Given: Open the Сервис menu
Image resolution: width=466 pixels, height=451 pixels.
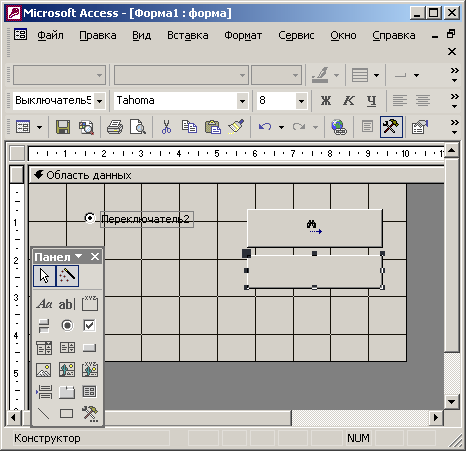Looking at the screenshot, I should click(296, 35).
